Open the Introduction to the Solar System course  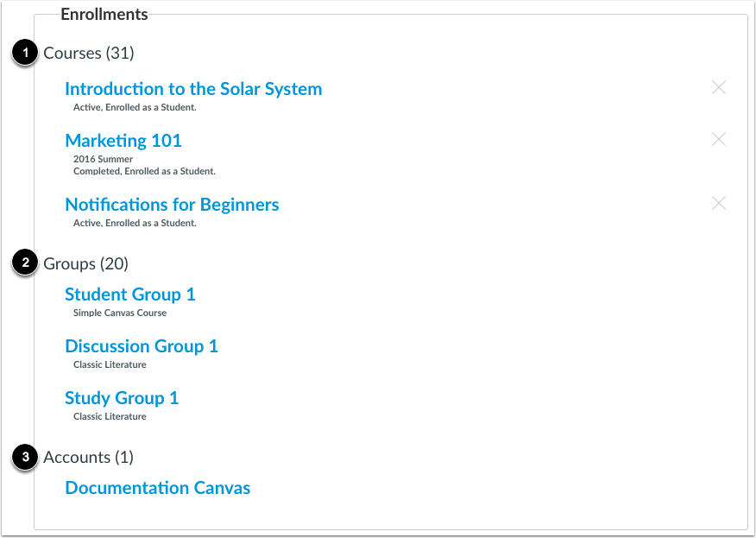[193, 88]
